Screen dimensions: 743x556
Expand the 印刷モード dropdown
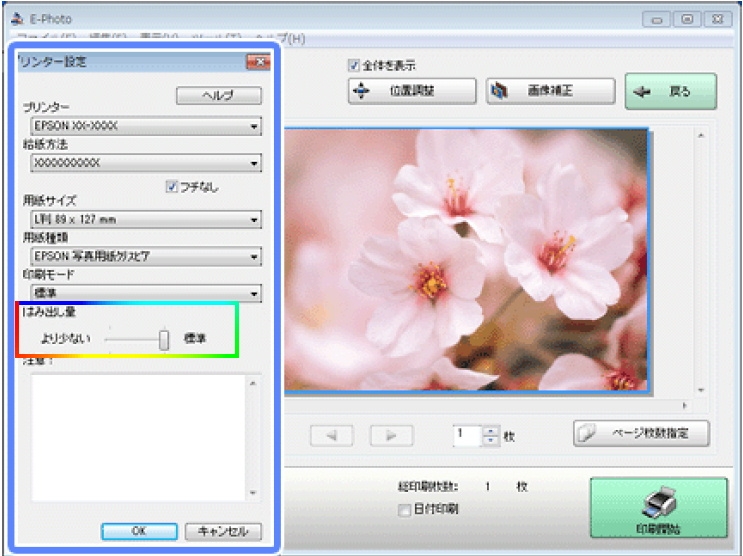click(146, 293)
